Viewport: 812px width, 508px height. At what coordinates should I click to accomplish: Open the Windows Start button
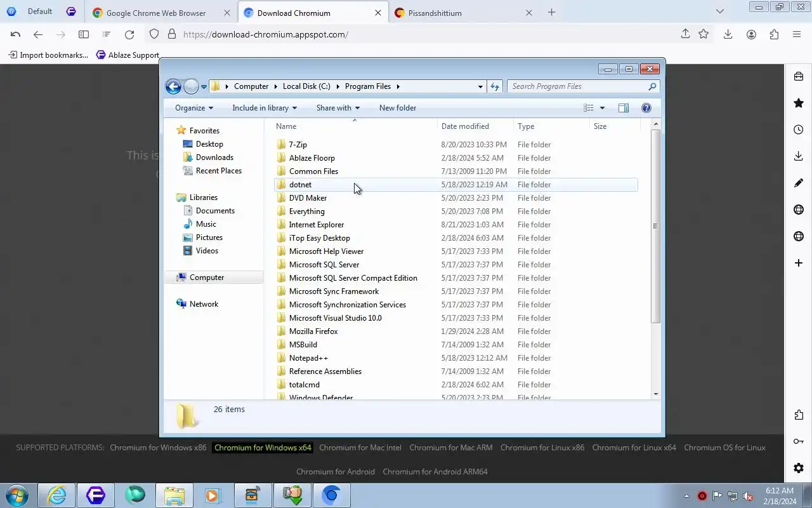click(16, 495)
